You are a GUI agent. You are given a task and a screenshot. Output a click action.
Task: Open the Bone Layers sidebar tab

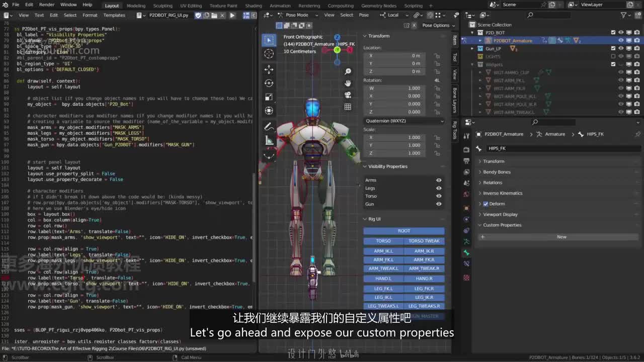click(x=454, y=100)
